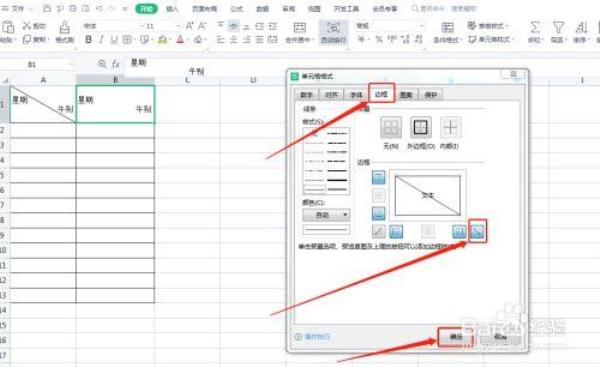The image size is (600, 367).
Task: Click the red font color icon
Action: (181, 39)
